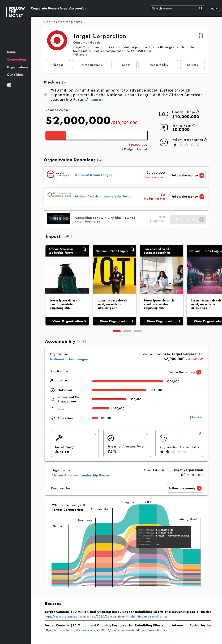
Task: Open the [Source] link after the pledge quote
Action: point(96,100)
